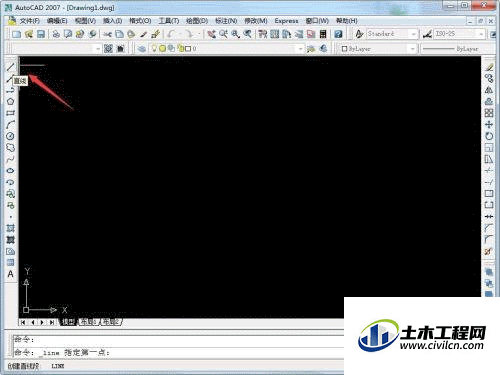Select the Scale tool
This screenshot has width=500, height=375.
pyautogui.click(x=489, y=147)
